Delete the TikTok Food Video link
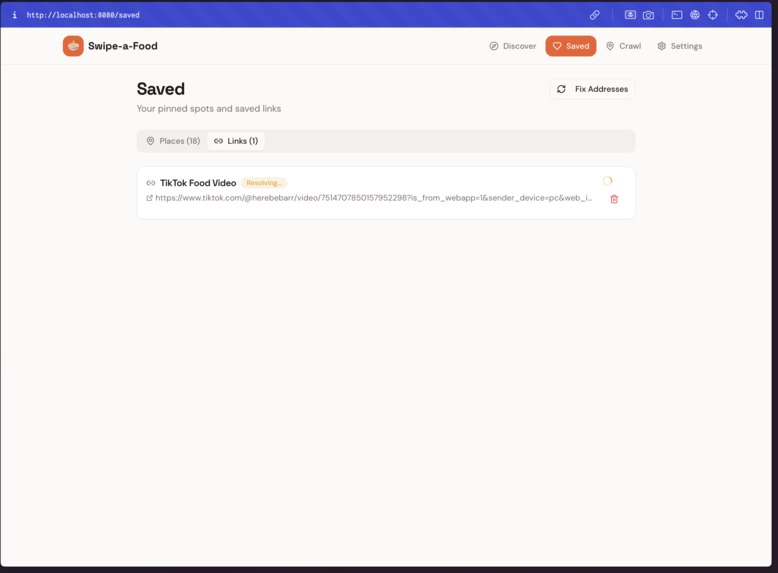This screenshot has width=778, height=573. [x=614, y=199]
